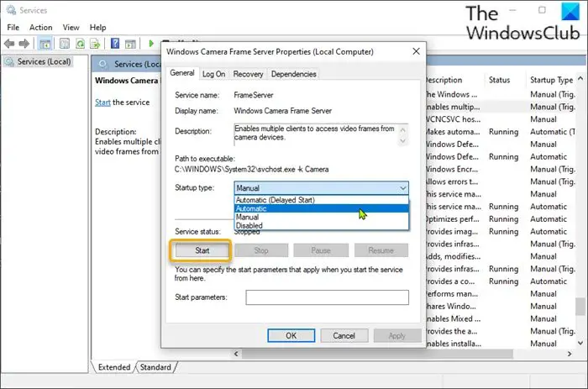Screen dimensions: 588x389
Task: Click the greyed Apply button
Action: coord(397,336)
